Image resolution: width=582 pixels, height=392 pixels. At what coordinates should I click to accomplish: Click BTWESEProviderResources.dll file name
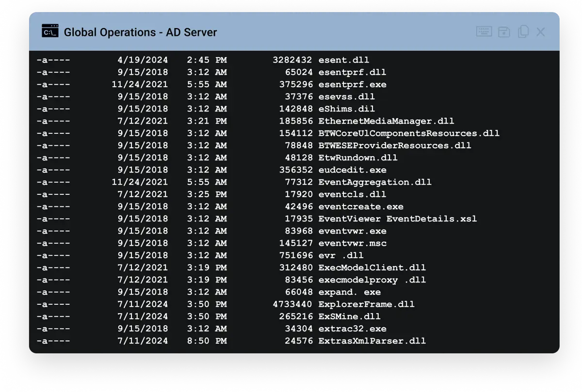point(395,145)
